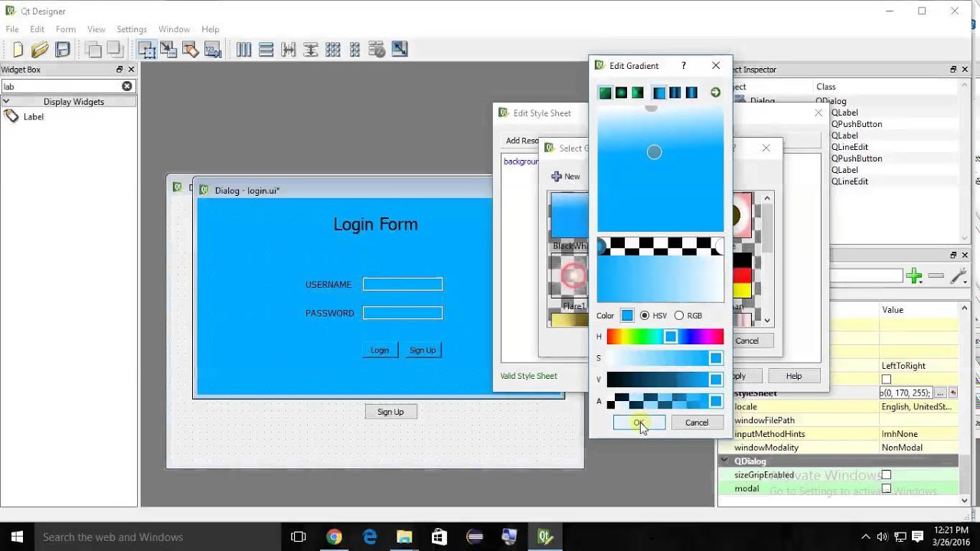Click Help in the Edit Style Sheet dialog
The image size is (980, 551).
794,376
